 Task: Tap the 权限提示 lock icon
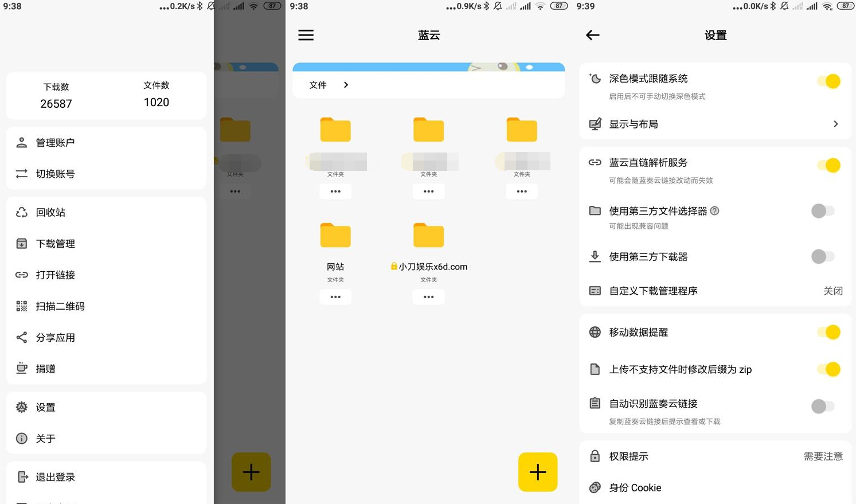[x=595, y=456]
